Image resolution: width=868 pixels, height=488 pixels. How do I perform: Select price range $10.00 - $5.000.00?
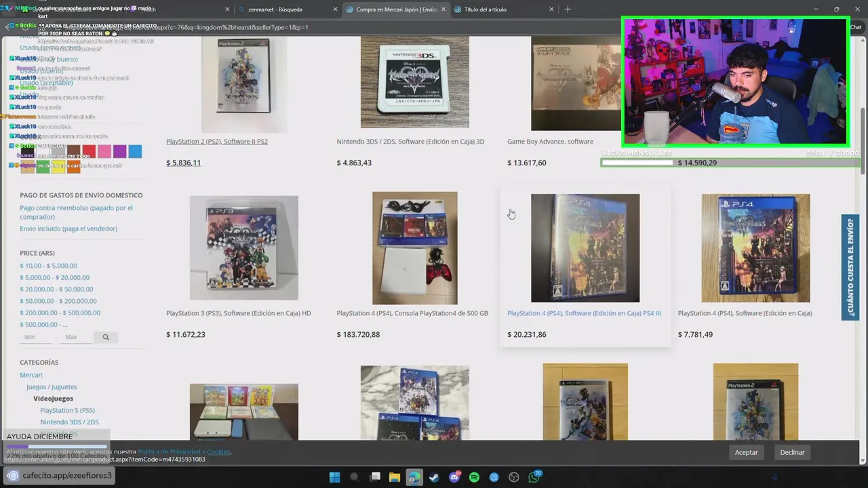click(x=48, y=266)
